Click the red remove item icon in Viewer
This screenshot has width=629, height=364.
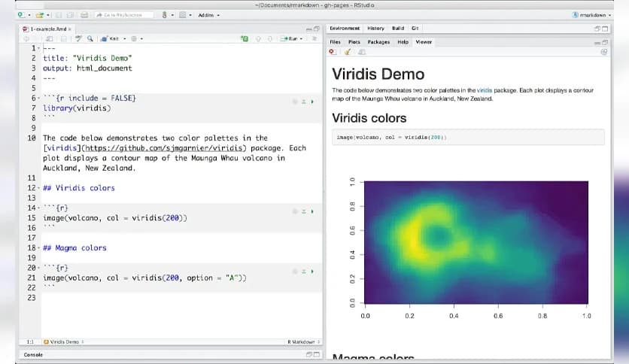tap(333, 53)
